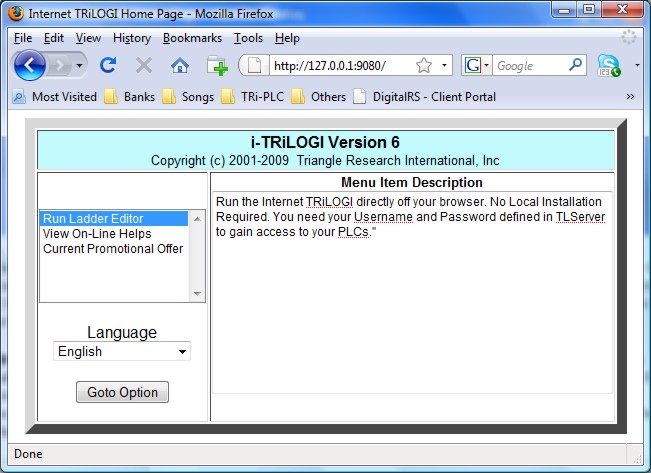Select Current Promotional Offer item
The height and width of the screenshot is (473, 651).
tap(114, 248)
